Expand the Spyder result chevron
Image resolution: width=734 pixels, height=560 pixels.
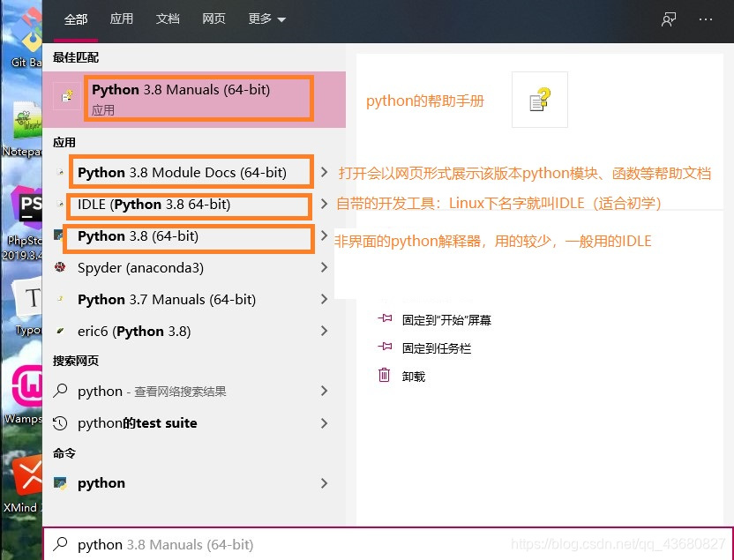tap(324, 267)
